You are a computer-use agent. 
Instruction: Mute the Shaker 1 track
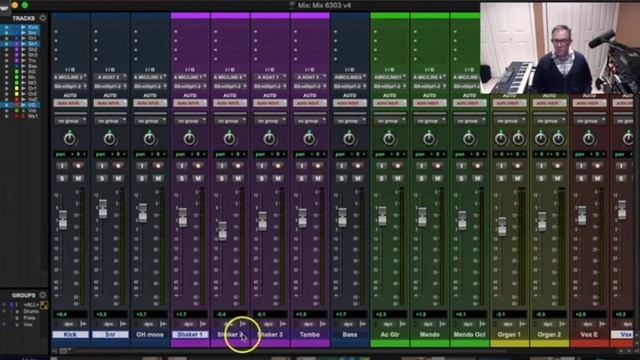pos(198,178)
